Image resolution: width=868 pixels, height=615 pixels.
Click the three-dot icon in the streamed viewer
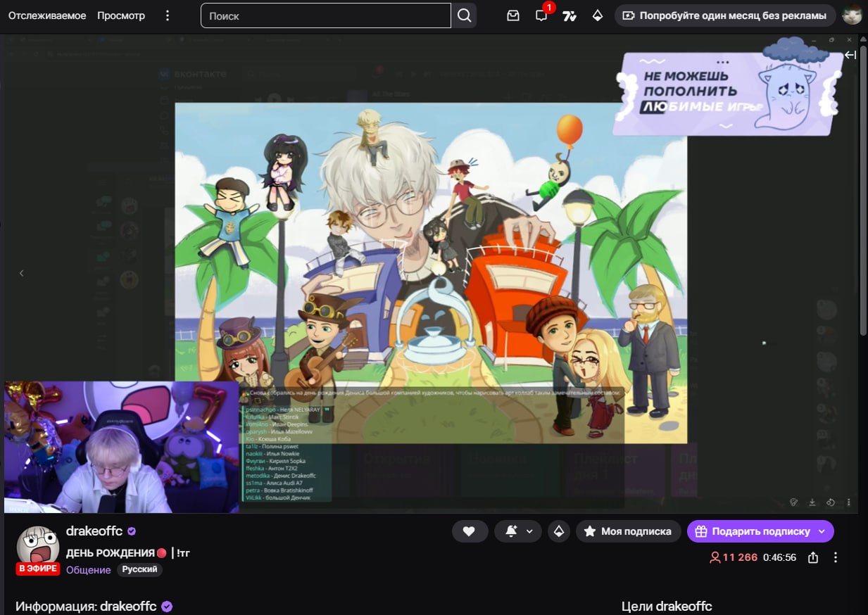click(848, 502)
